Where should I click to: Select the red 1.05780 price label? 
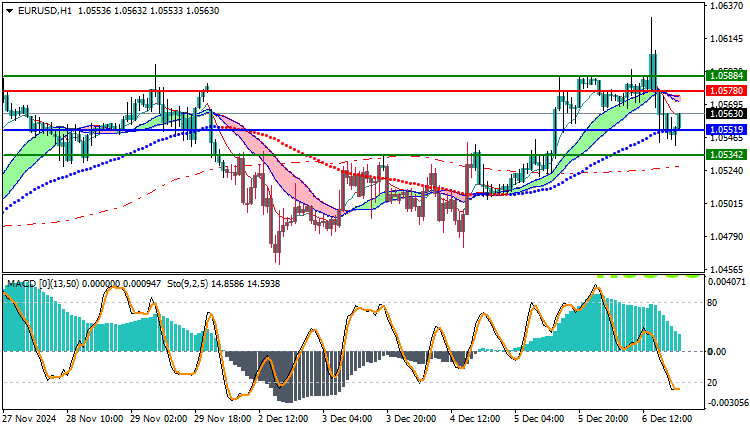[726, 90]
